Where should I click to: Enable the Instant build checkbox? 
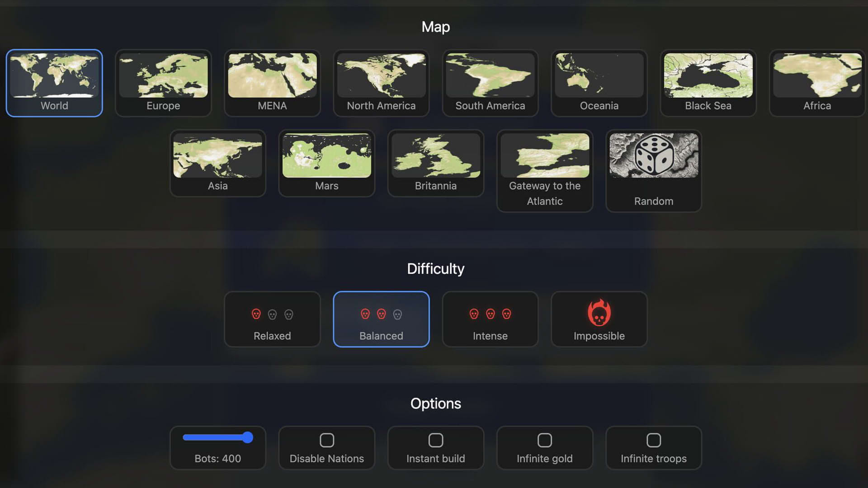click(435, 440)
